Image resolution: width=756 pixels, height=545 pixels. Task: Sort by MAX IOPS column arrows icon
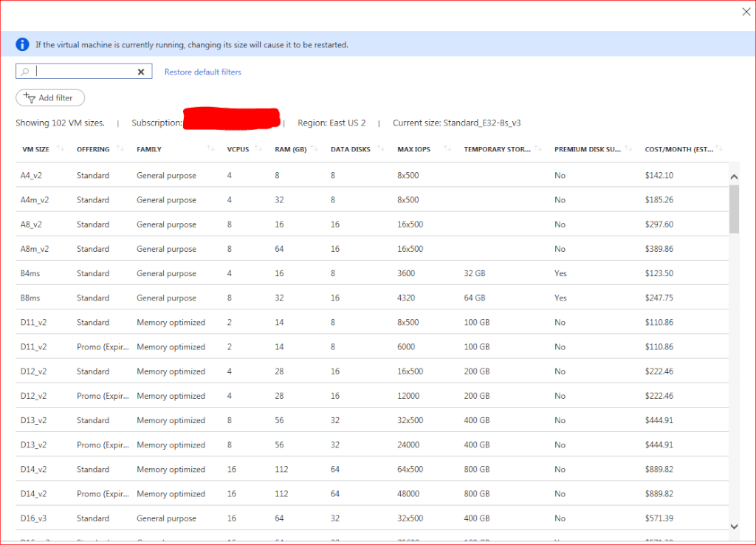[447, 149]
